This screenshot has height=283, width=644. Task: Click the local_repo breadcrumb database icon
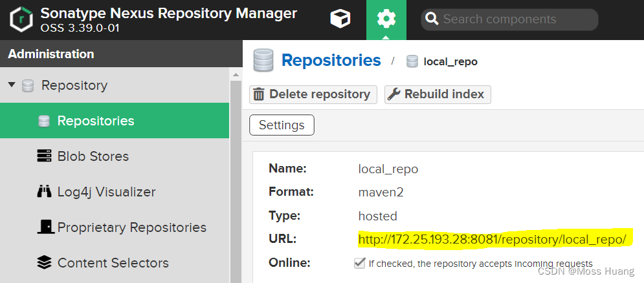pyautogui.click(x=412, y=61)
